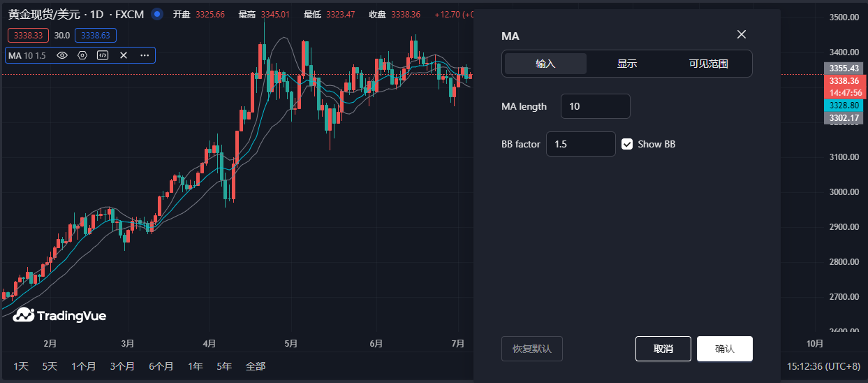
Task: Click the red sell price 3338.33
Action: [29, 35]
